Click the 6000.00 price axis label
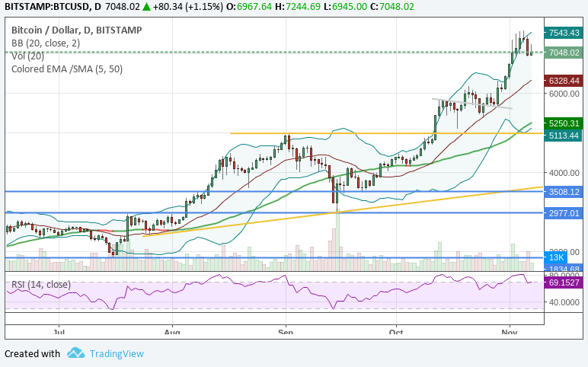This screenshot has width=588, height=367. (564, 94)
